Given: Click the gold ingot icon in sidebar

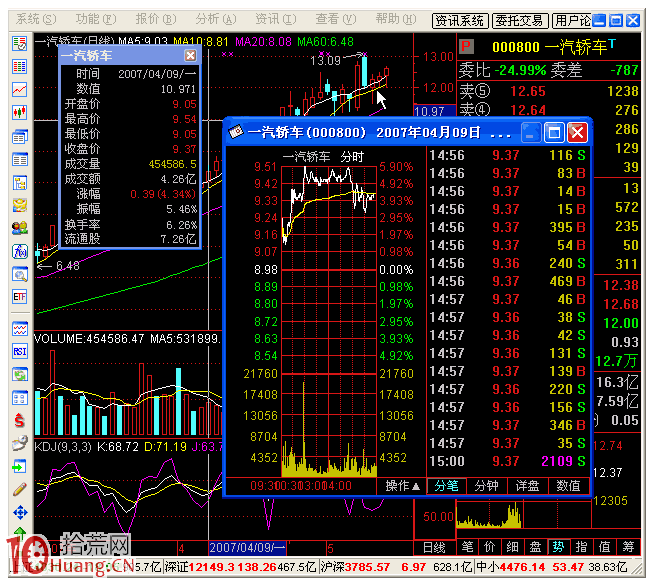Looking at the screenshot, I should click(x=20, y=206).
